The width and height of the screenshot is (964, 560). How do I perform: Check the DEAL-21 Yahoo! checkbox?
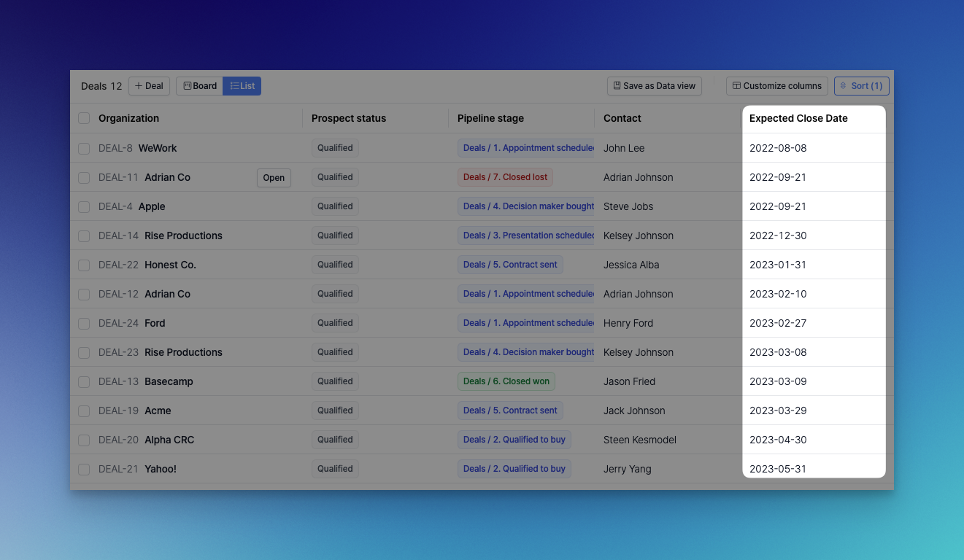84,469
